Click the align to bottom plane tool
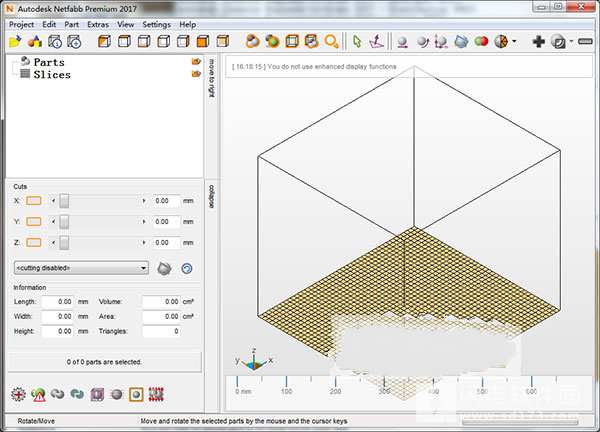Viewport: 600px width, 432px height. (377, 41)
